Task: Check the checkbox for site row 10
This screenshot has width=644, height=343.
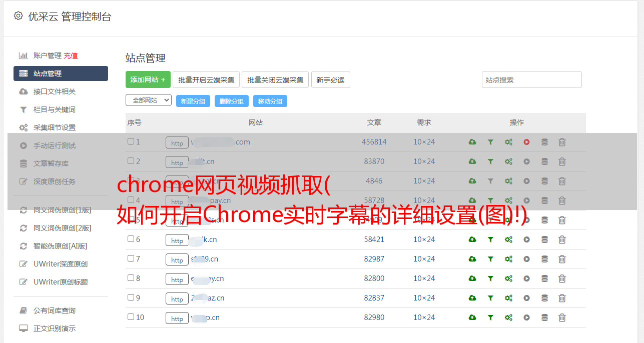Action: [x=131, y=317]
